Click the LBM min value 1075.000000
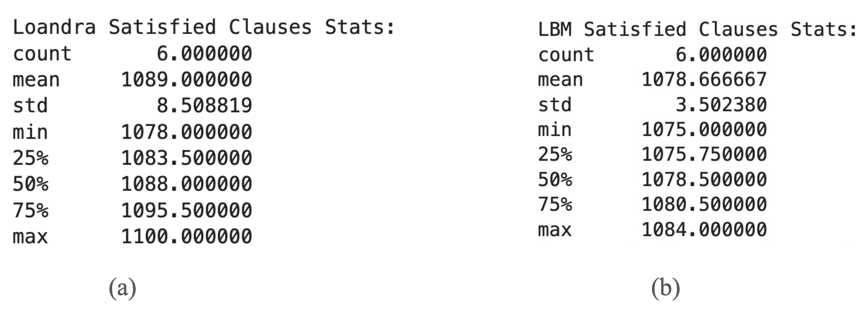 click(704, 130)
